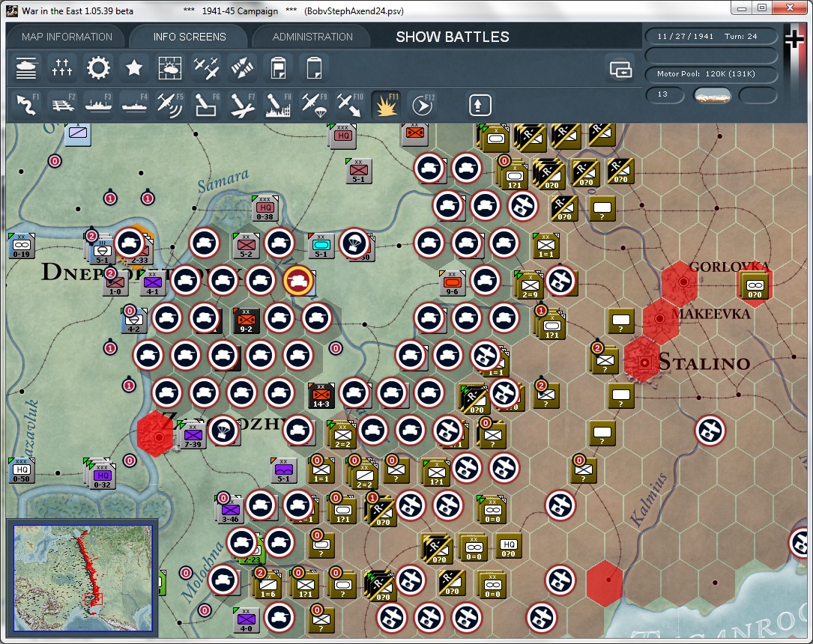
Task: Select the white HQ 0-50 counter
Action: point(22,470)
